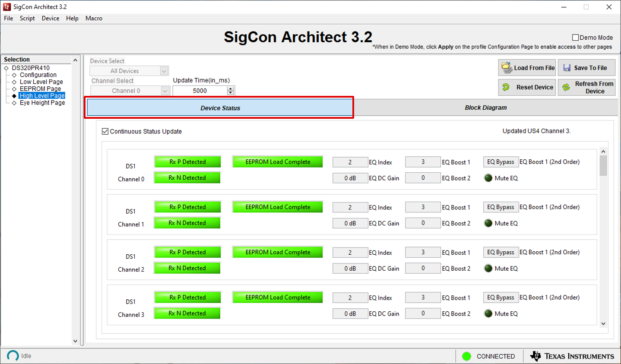Click EQ Index field for Channel 0
The height and width of the screenshot is (364, 621).
350,162
